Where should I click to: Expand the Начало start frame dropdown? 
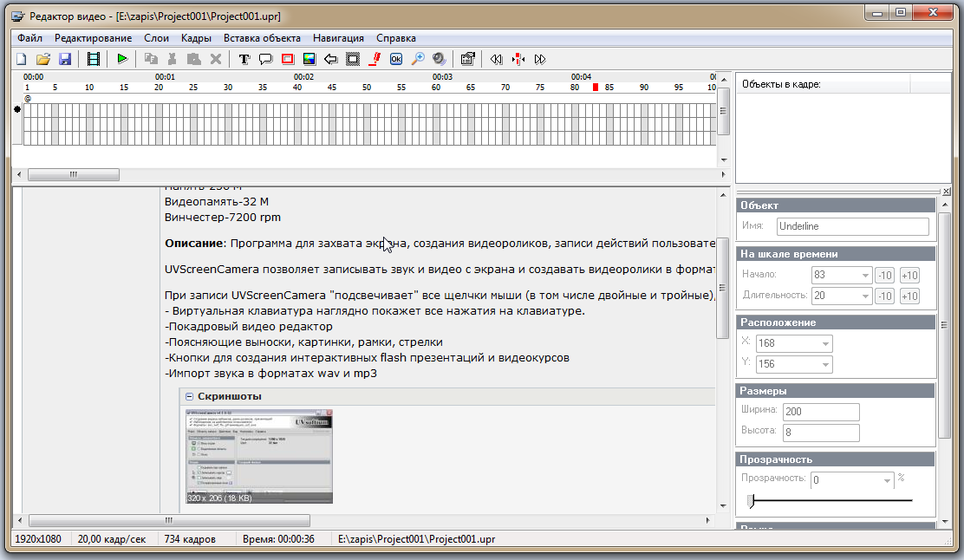click(x=864, y=276)
